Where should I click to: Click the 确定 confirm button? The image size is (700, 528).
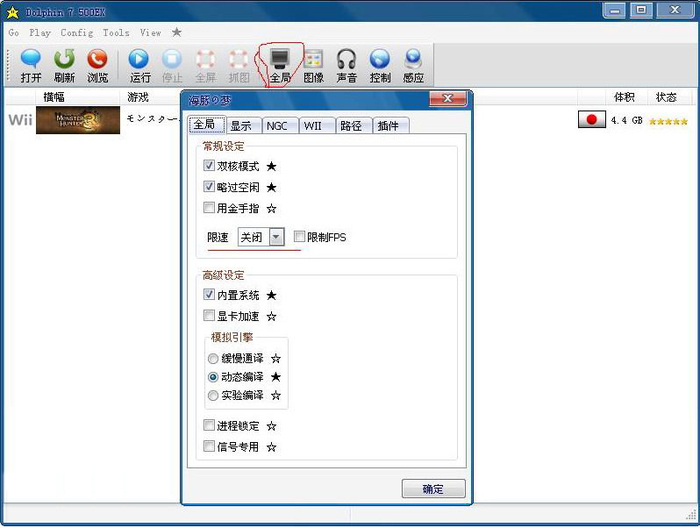(x=433, y=489)
